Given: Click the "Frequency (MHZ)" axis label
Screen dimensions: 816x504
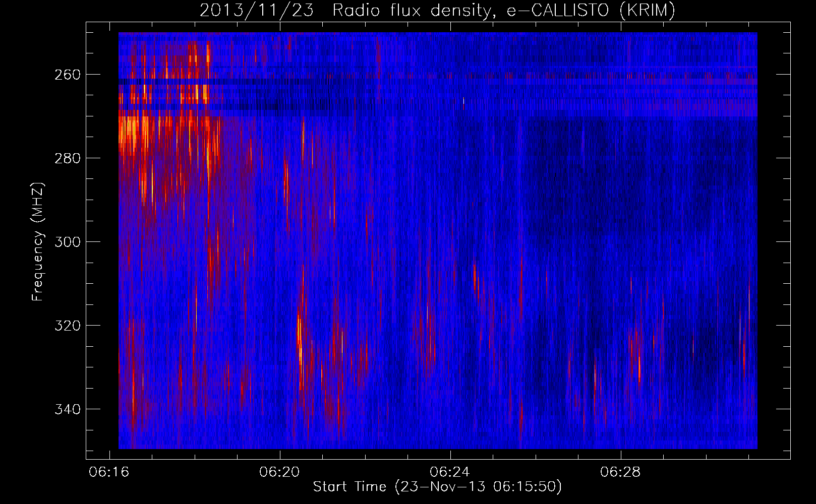Looking at the screenshot, I should point(38,241).
